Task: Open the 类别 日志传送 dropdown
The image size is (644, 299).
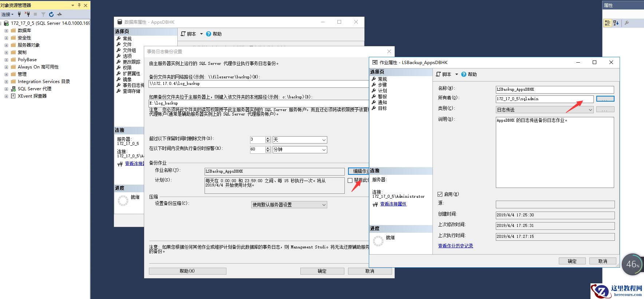Action: click(590, 110)
